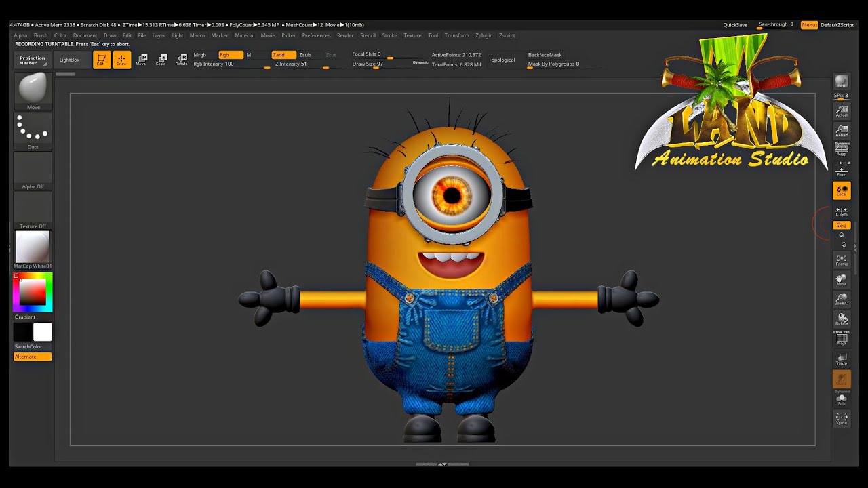This screenshot has height=488, width=868.
Task: Click the Rotate view icon in right shelf
Action: click(x=842, y=319)
